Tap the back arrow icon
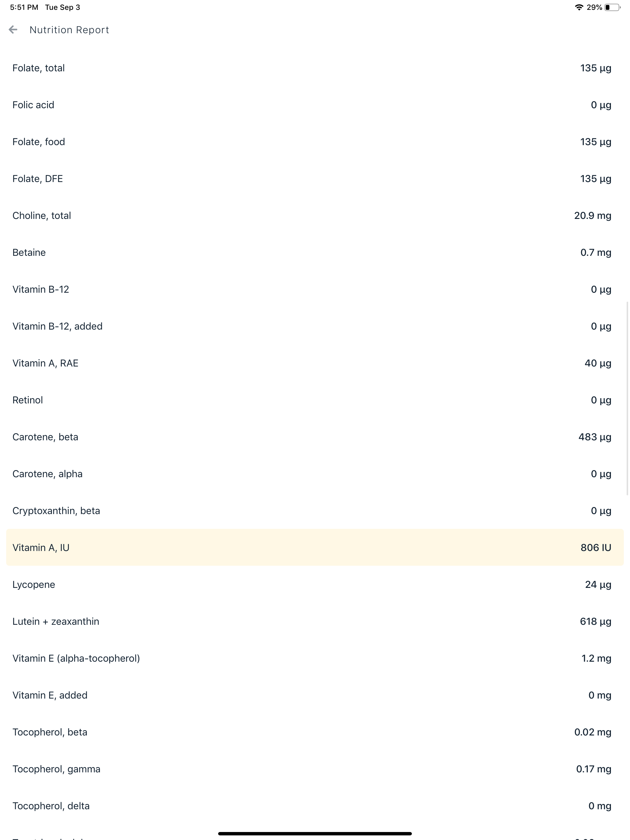630x840 pixels. click(13, 30)
